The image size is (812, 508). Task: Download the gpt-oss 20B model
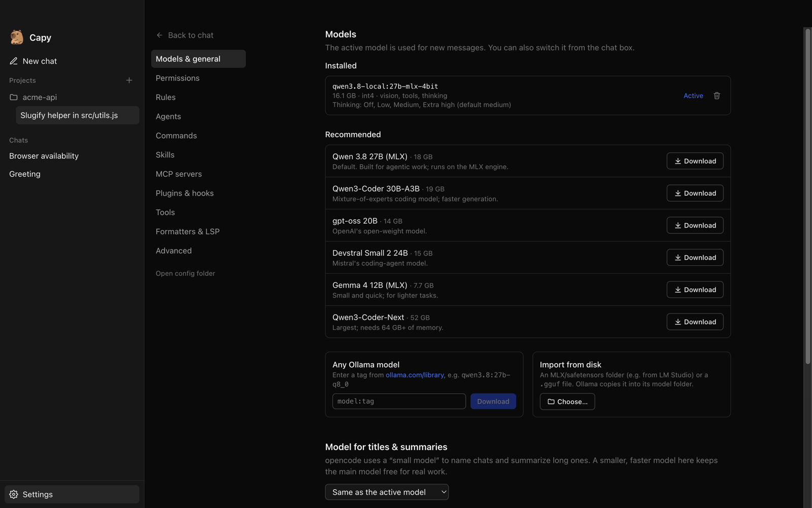tap(695, 225)
